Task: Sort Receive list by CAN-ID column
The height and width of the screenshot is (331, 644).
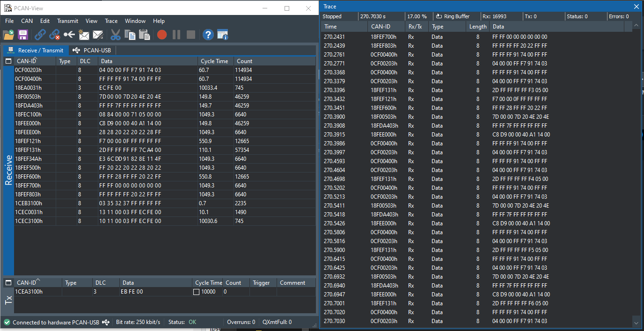Action: [27, 61]
